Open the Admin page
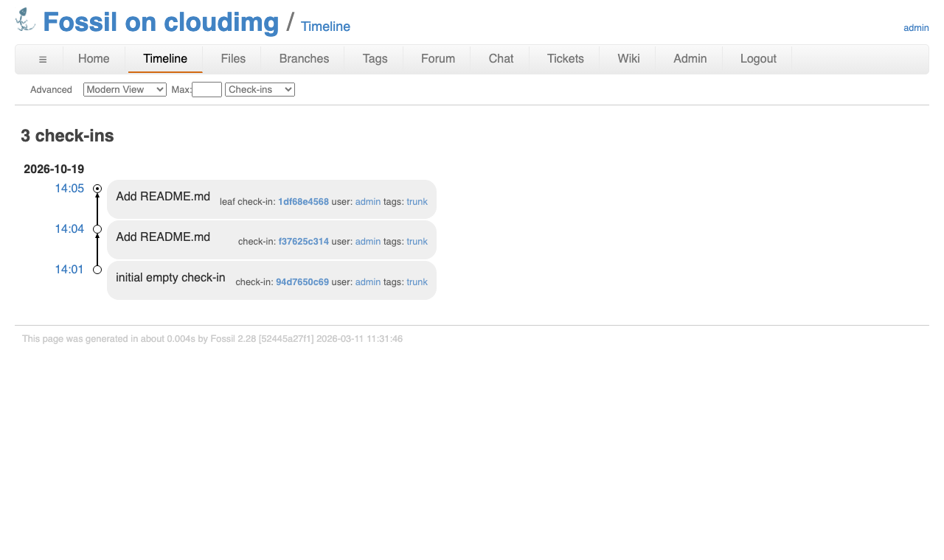Screen dimensions: 944x560 pos(690,59)
